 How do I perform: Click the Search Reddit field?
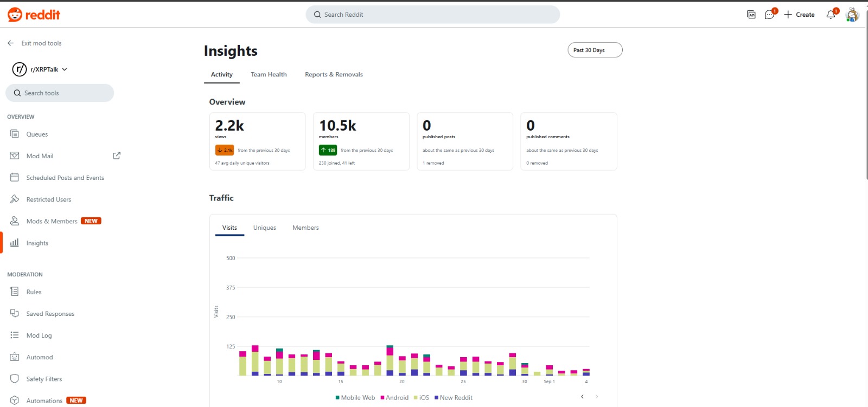tap(433, 15)
